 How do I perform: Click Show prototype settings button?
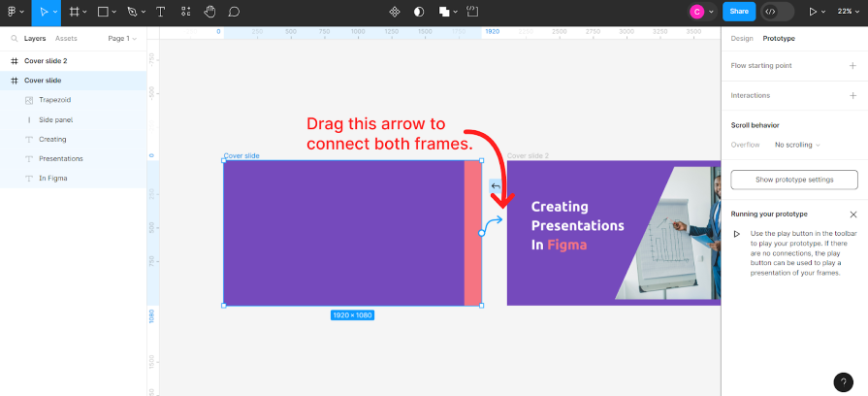[794, 180]
